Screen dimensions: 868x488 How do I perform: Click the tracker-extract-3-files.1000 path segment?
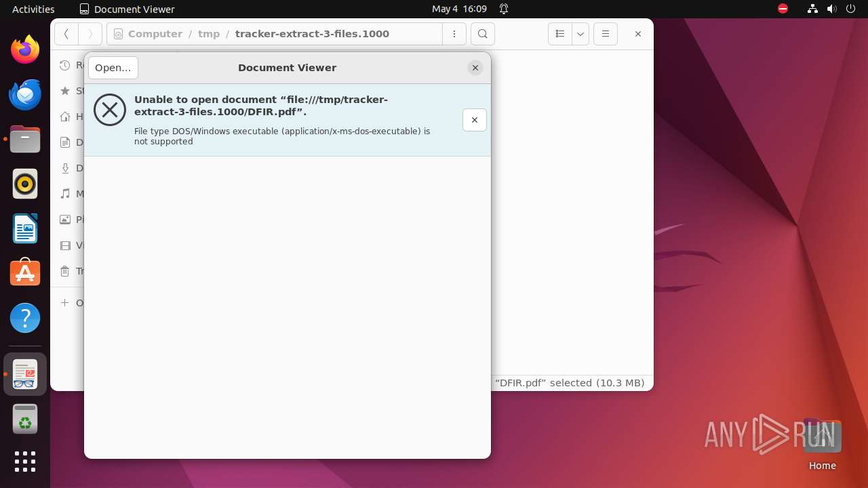[x=312, y=34]
